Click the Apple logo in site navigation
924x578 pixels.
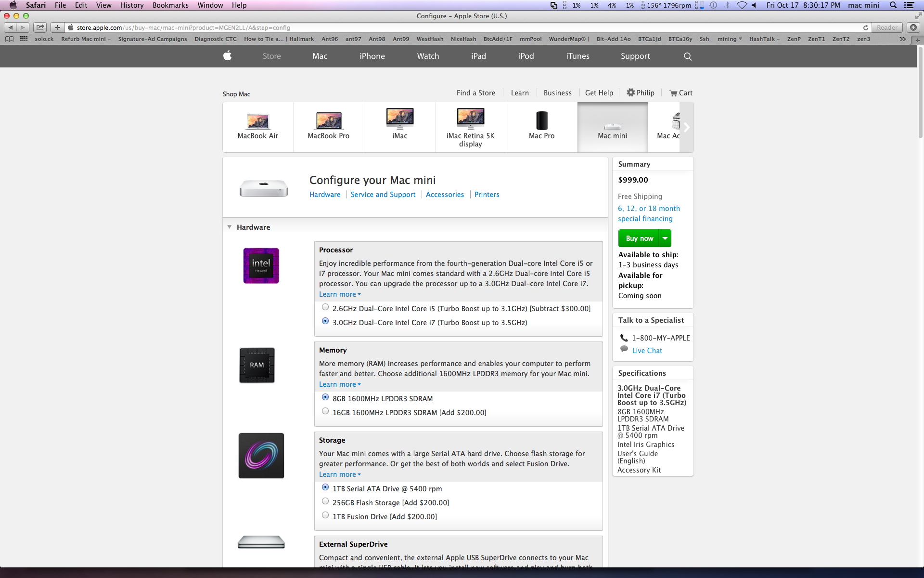pyautogui.click(x=228, y=56)
